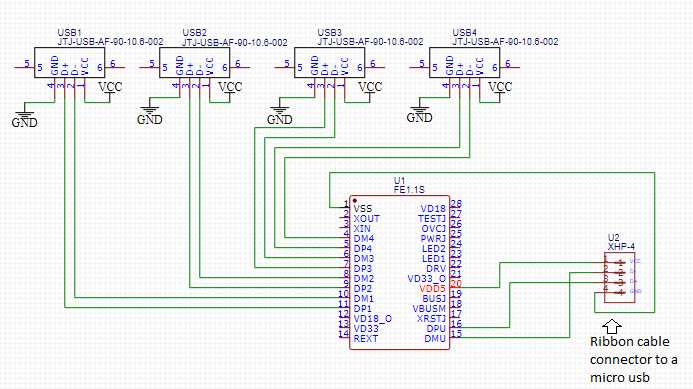
Task: Select the XOUT pin label on U1
Action: tap(366, 219)
